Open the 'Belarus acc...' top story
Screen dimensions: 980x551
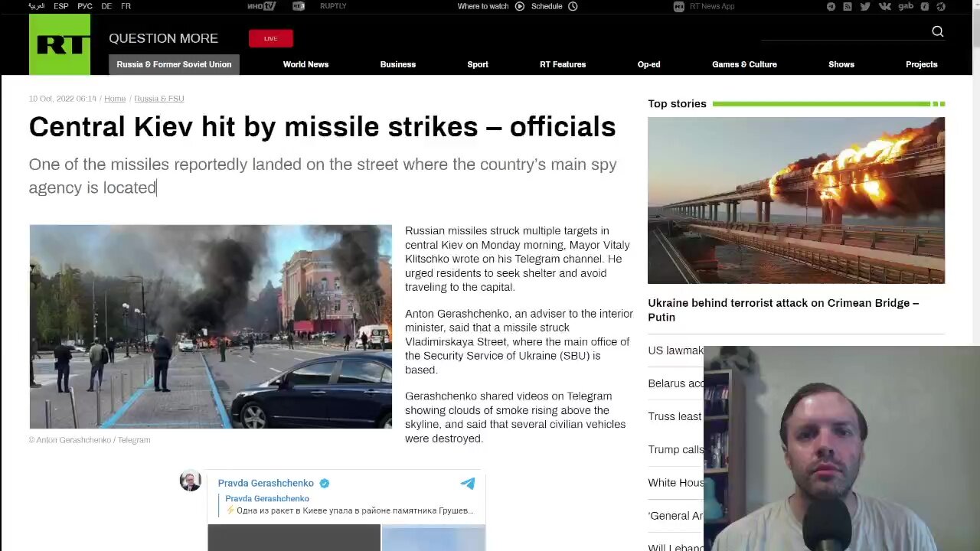(x=676, y=383)
